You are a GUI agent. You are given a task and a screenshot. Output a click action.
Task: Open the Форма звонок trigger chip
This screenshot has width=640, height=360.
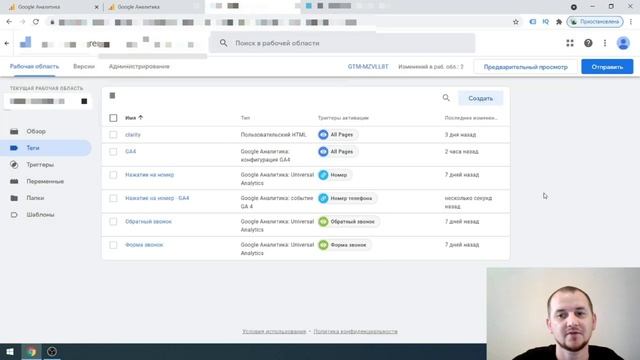click(344, 245)
